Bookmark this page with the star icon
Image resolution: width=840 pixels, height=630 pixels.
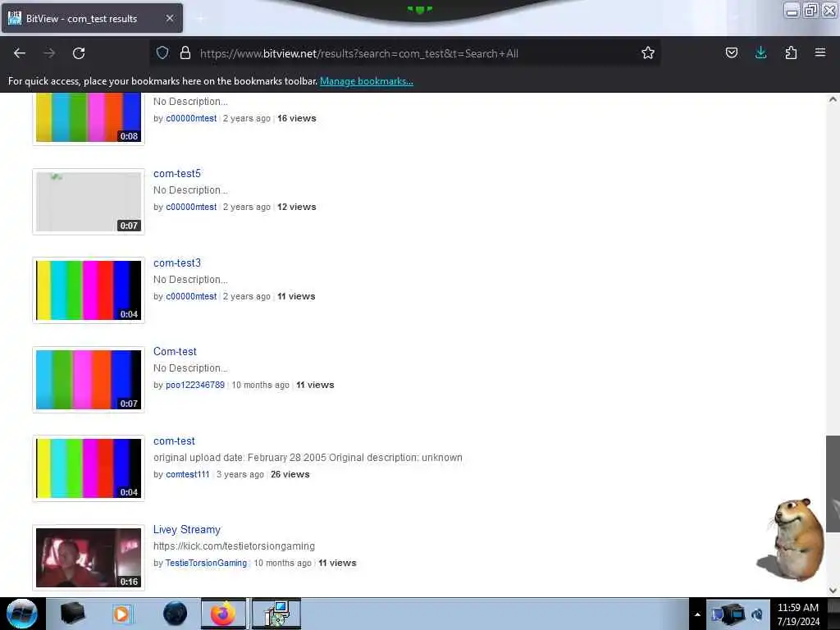click(x=648, y=52)
